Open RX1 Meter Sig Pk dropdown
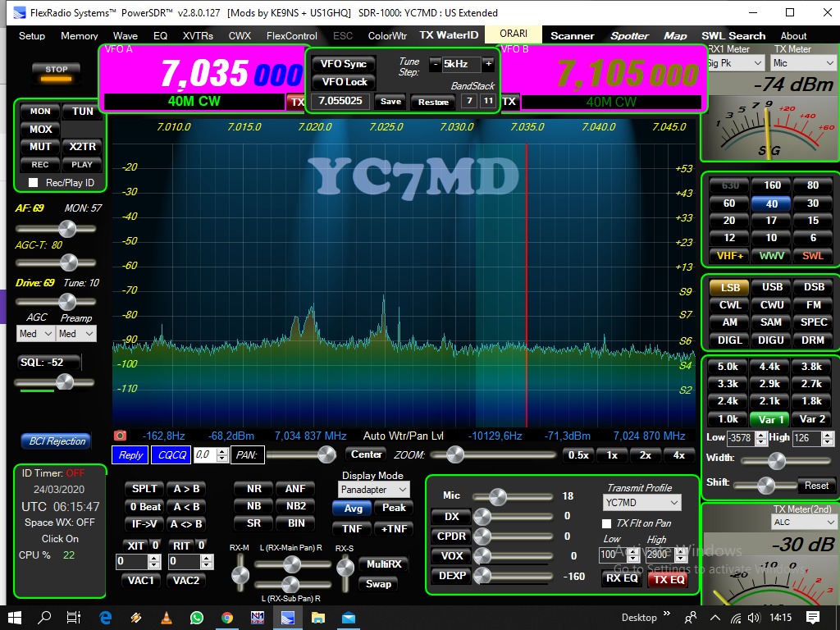 [734, 63]
